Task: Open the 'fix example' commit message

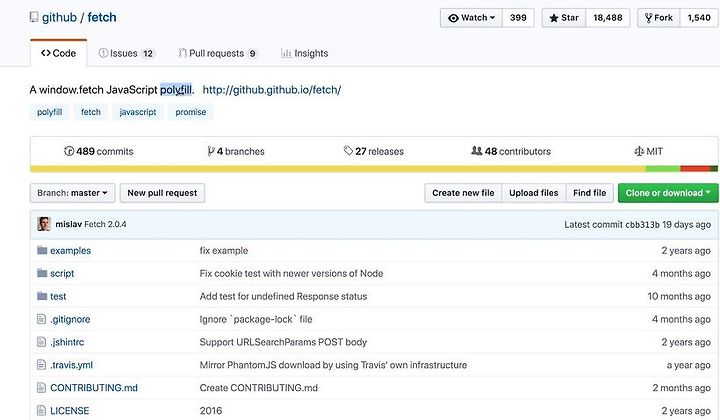Action: (224, 251)
